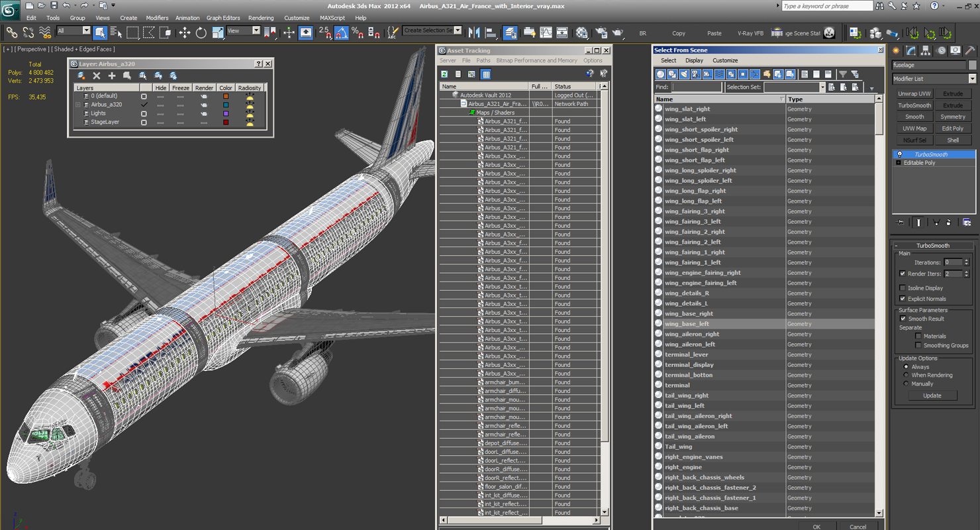Open the Quick Access toolbar customize dropdown arrow

tap(113, 5)
